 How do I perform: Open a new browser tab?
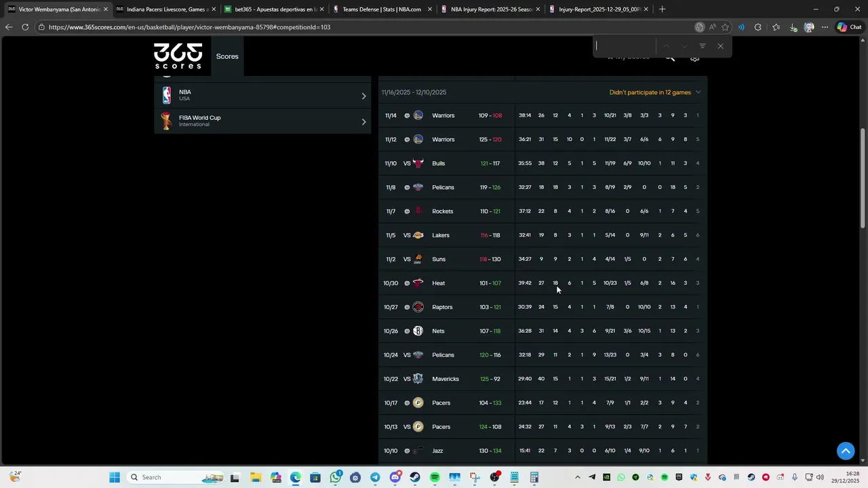663,9
